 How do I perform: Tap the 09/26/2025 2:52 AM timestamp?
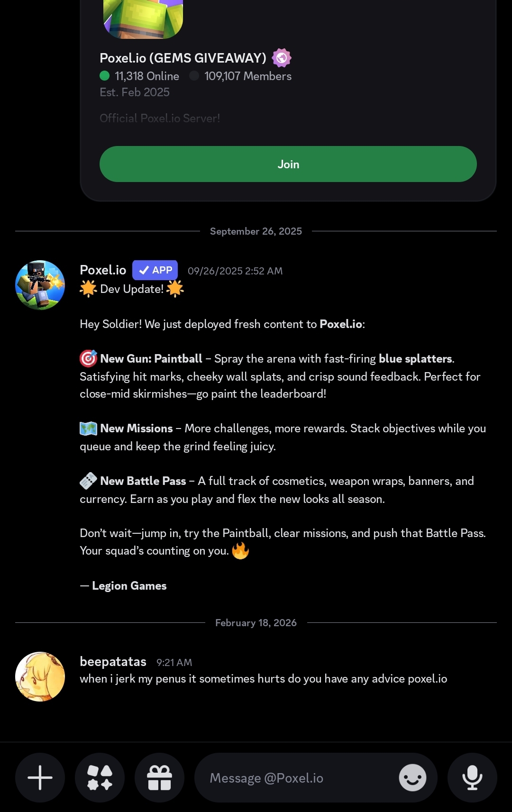(x=235, y=271)
